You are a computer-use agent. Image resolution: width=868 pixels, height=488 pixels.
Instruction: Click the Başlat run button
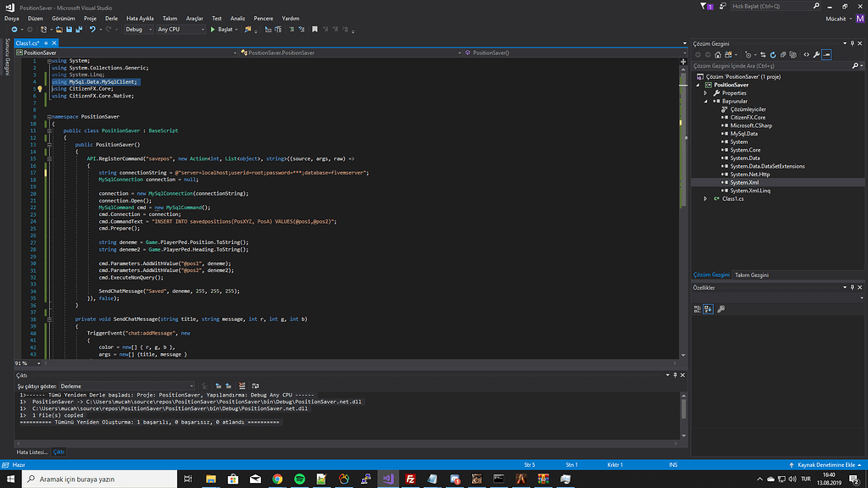(222, 29)
